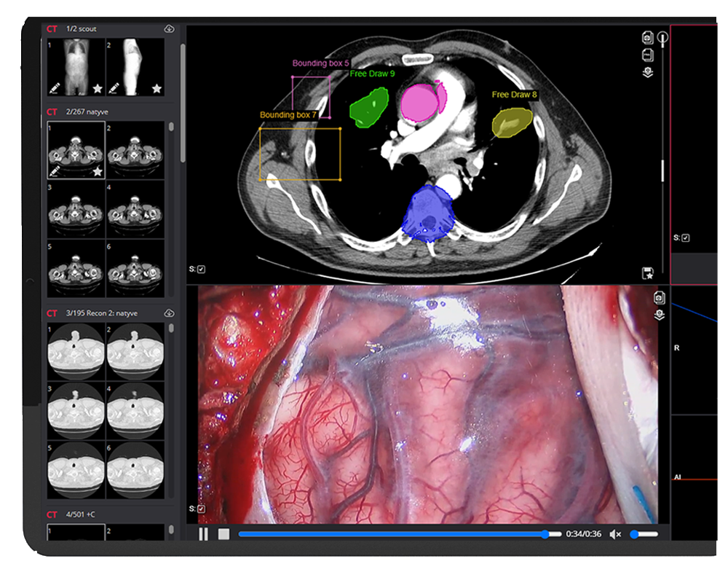728x561 pixels.
Task: Take a snapshot of the surgical video
Action: tap(660, 297)
